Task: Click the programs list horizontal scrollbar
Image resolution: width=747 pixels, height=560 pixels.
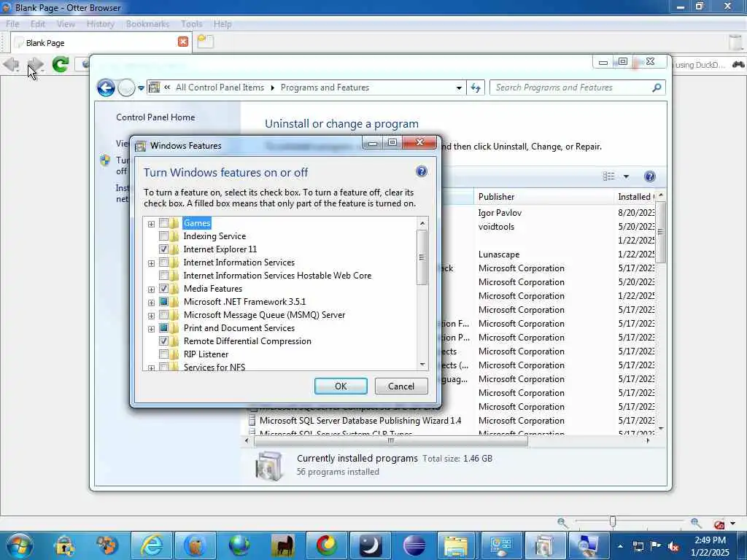Action: tap(391, 441)
